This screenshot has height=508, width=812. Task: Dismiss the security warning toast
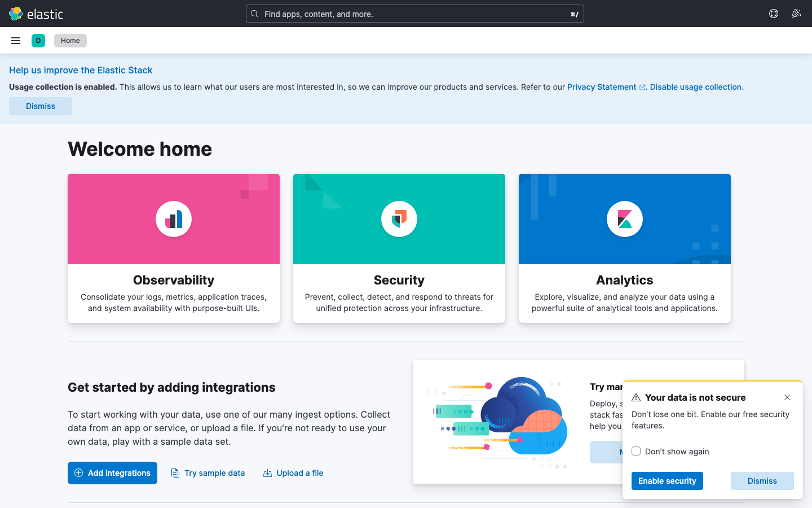[762, 481]
